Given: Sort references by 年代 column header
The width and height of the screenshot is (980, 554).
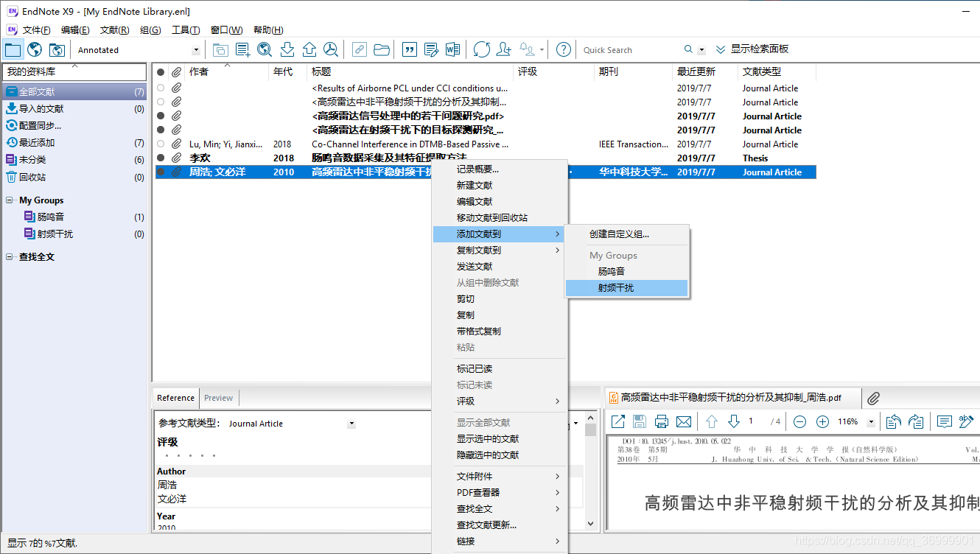Looking at the screenshot, I should pyautogui.click(x=287, y=71).
